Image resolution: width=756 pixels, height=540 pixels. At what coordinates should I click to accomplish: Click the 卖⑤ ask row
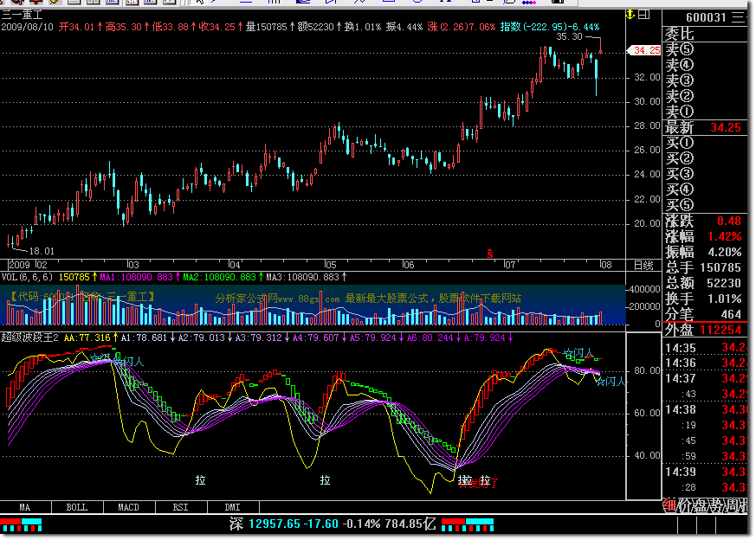[x=705, y=49]
